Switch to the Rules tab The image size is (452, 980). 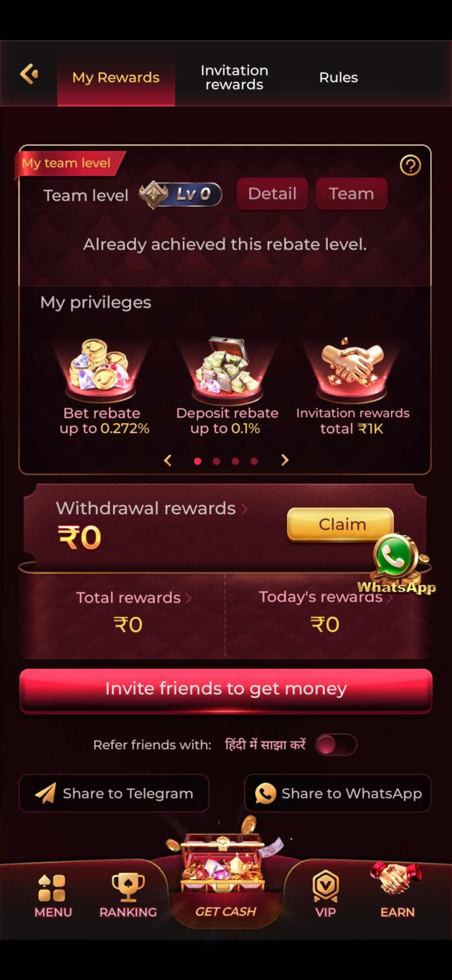pyautogui.click(x=338, y=77)
